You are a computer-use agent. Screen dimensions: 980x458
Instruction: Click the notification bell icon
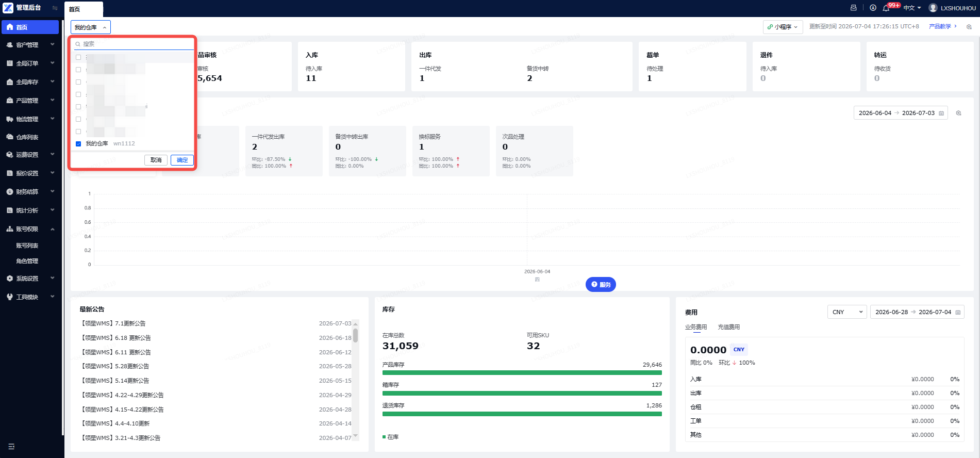[886, 8]
